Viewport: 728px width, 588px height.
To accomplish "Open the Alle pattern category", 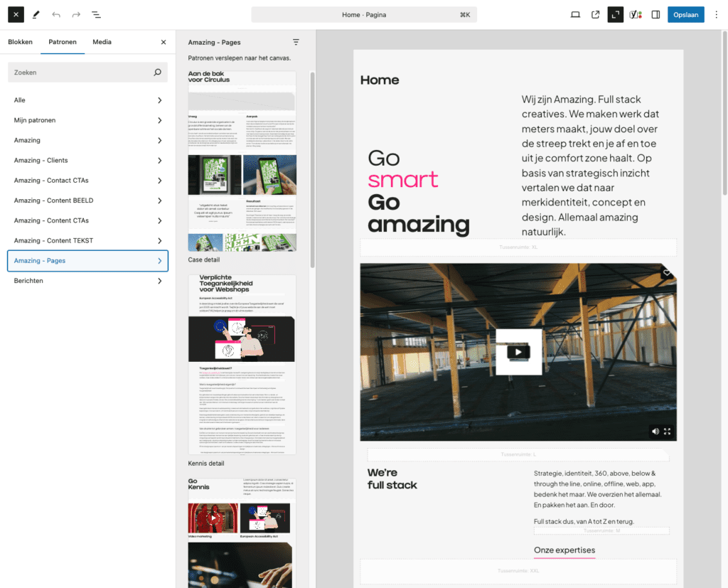I will point(87,100).
